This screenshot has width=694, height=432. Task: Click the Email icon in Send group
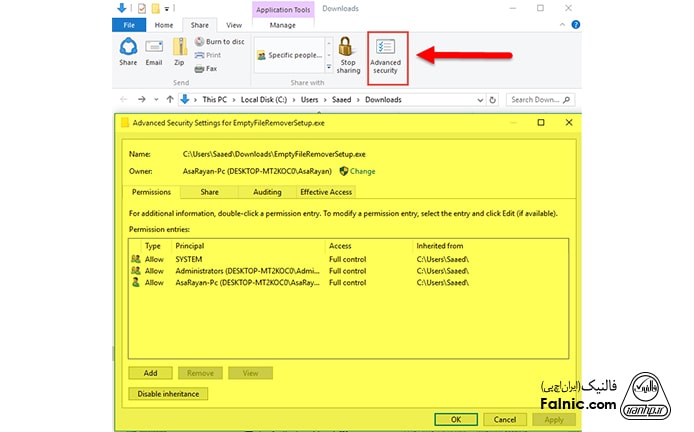click(154, 50)
